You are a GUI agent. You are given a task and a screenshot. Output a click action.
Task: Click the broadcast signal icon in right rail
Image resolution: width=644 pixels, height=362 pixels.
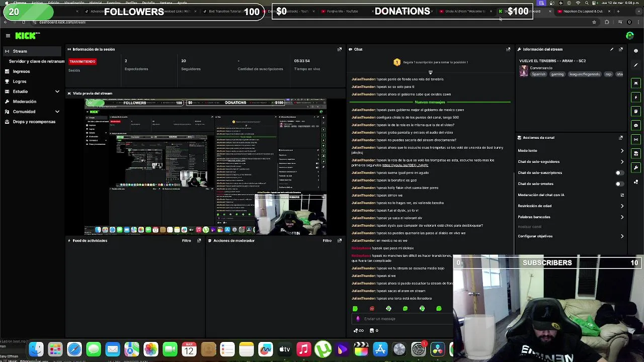pos(636,139)
